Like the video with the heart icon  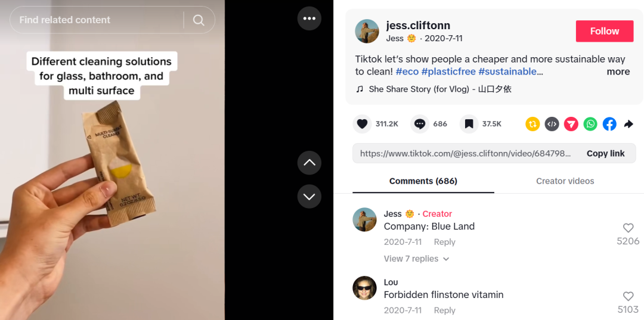[362, 124]
